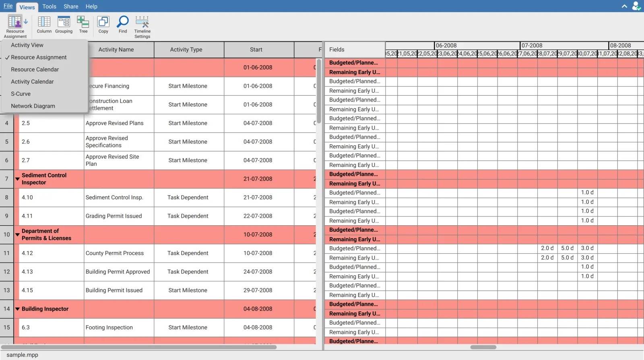Click the table horizontal scrollbar thumb
The image size is (644, 360).
139,347
